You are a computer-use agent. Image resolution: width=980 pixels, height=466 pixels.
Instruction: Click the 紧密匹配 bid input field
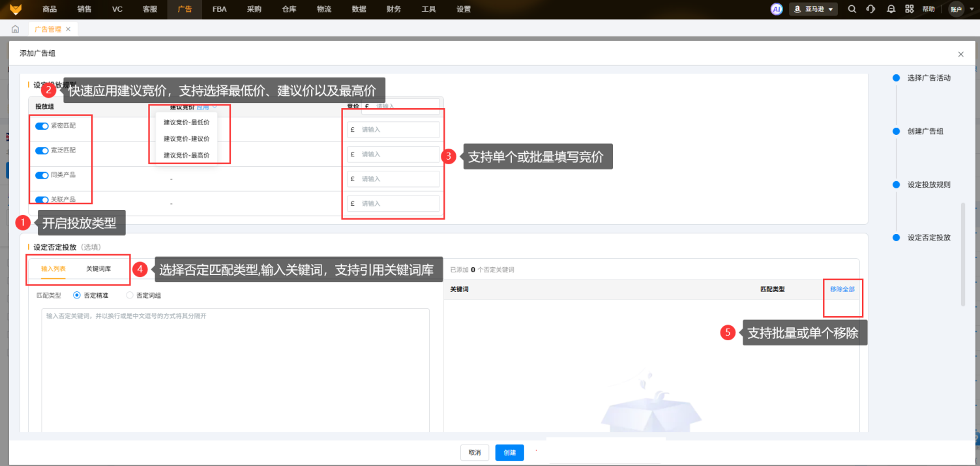point(393,130)
